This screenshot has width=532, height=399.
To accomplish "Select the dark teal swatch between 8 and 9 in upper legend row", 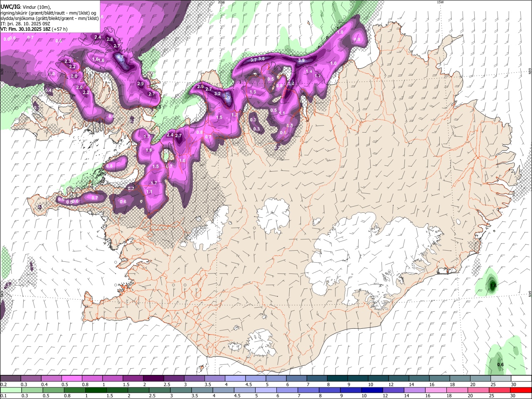I will click(x=337, y=379).
